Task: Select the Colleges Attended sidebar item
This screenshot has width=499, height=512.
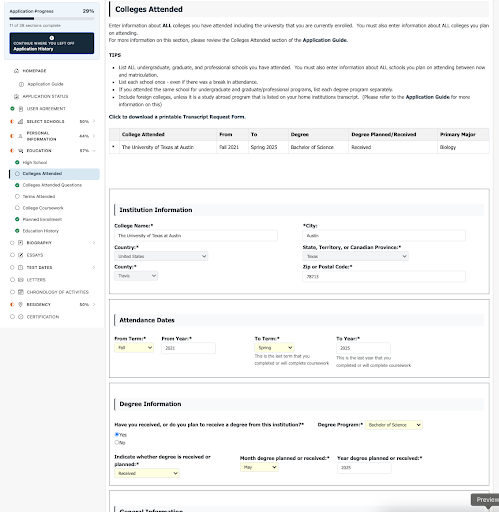Action: (x=54, y=174)
